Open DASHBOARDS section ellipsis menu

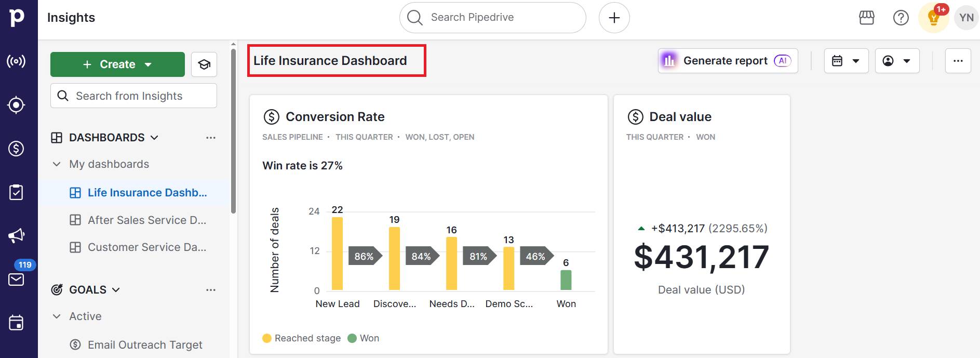tap(210, 138)
